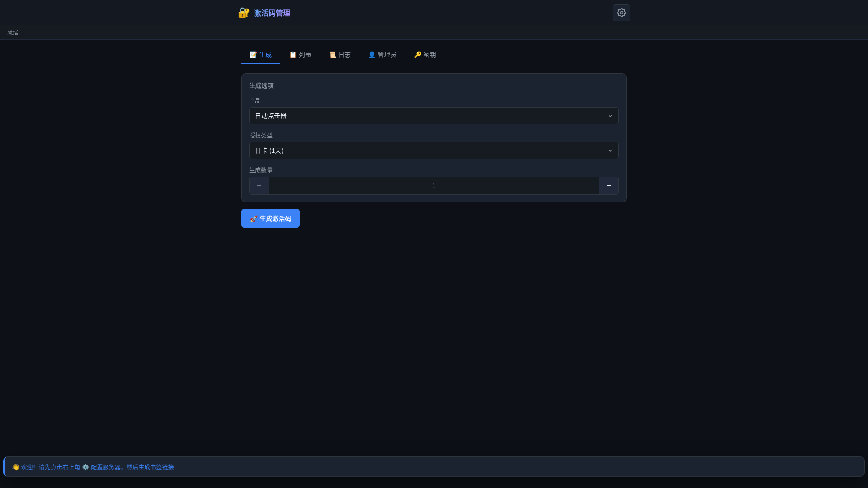Click the 生成激活码 button
Viewport: 868px width, 488px height.
point(270,218)
